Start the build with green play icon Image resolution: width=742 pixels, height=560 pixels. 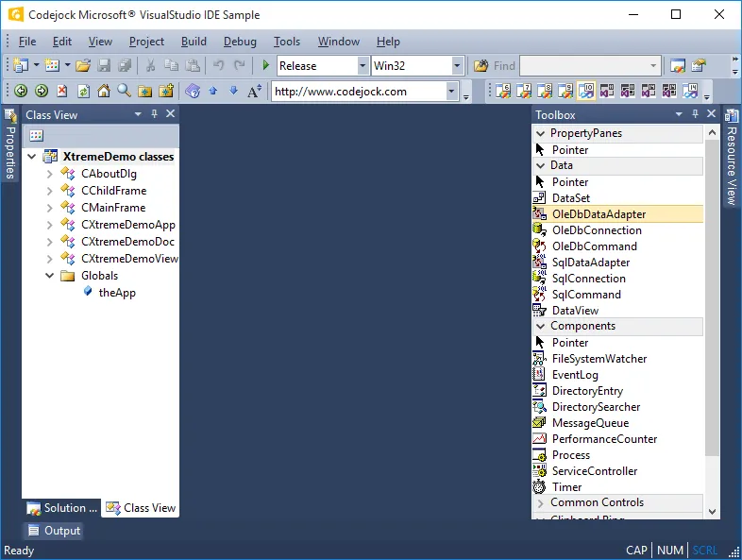[x=265, y=65]
